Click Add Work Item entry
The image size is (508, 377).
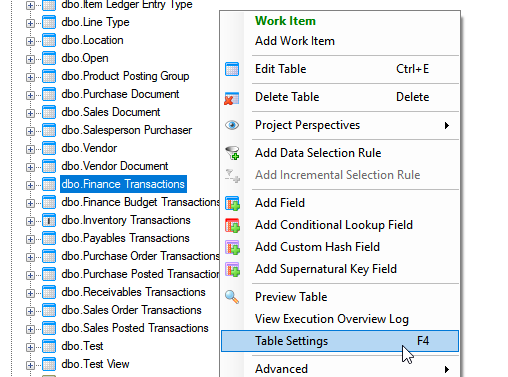click(x=295, y=41)
